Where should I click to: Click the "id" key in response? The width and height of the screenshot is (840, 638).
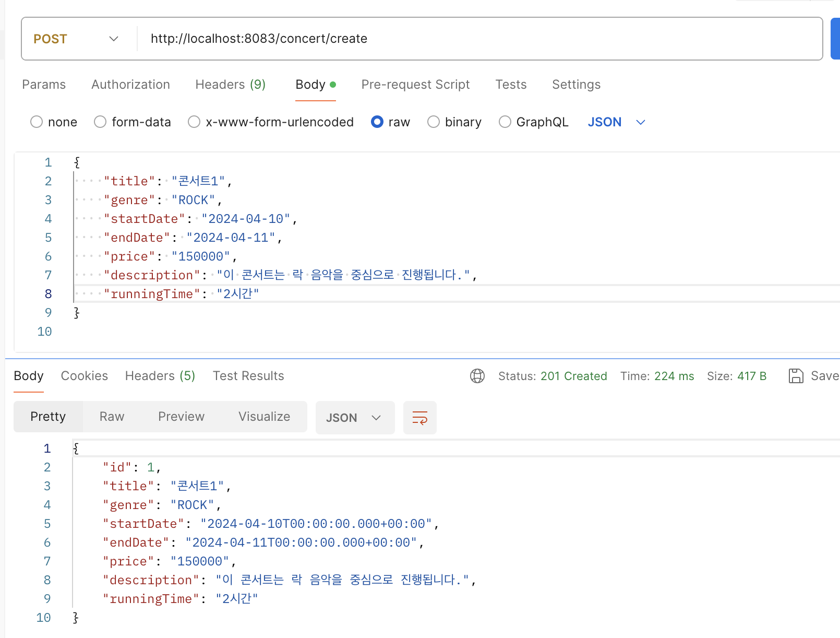(117, 467)
